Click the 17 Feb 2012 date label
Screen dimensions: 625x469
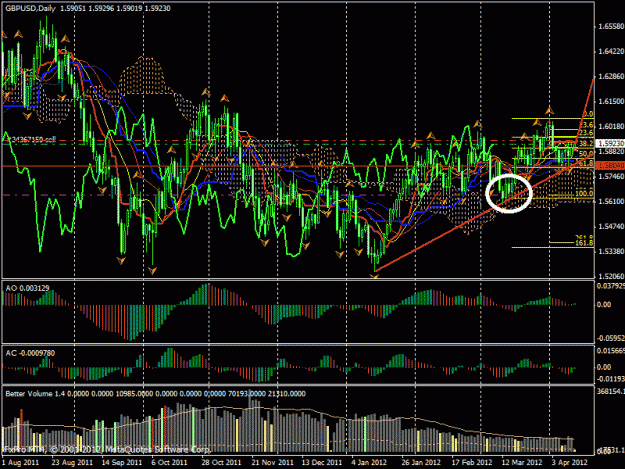[x=472, y=463]
